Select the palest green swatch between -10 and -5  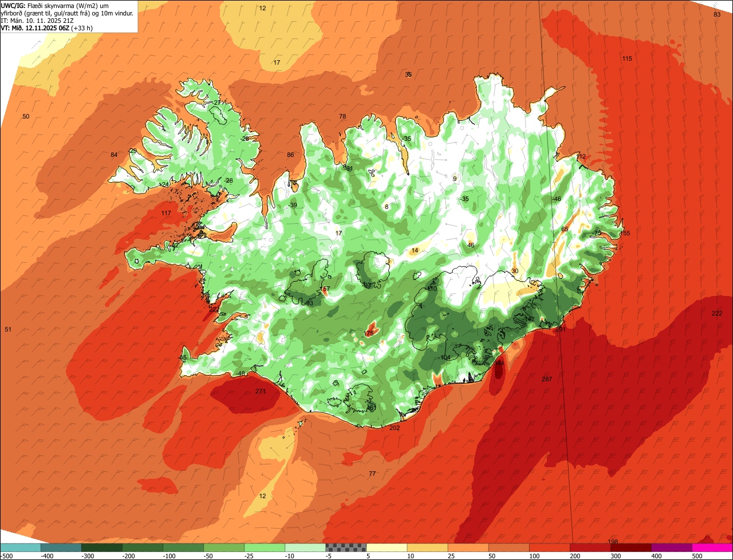pos(305,547)
